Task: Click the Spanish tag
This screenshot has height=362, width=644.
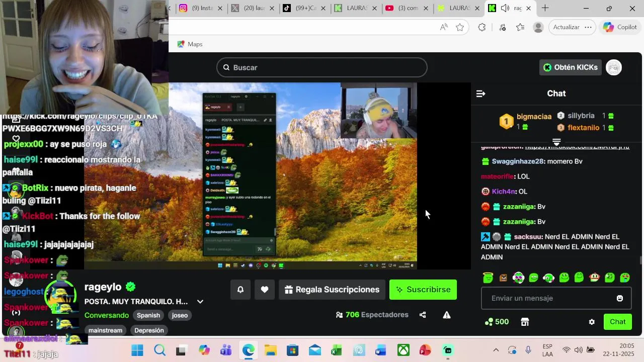Action: (148, 315)
